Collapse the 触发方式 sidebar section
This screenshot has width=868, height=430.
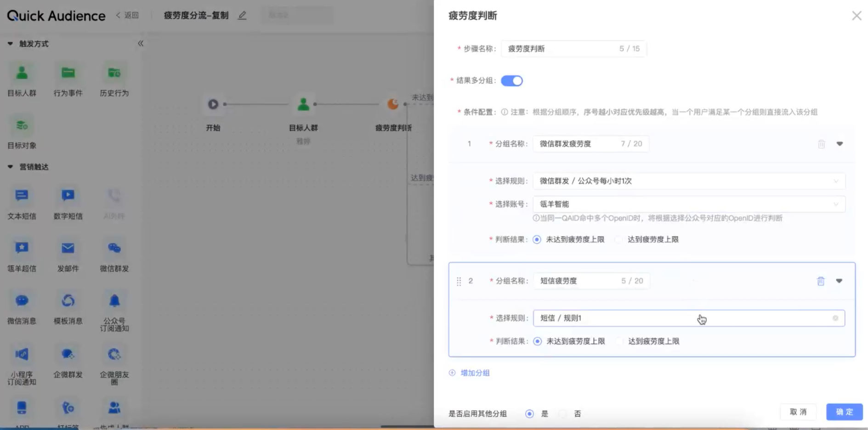tap(10, 44)
